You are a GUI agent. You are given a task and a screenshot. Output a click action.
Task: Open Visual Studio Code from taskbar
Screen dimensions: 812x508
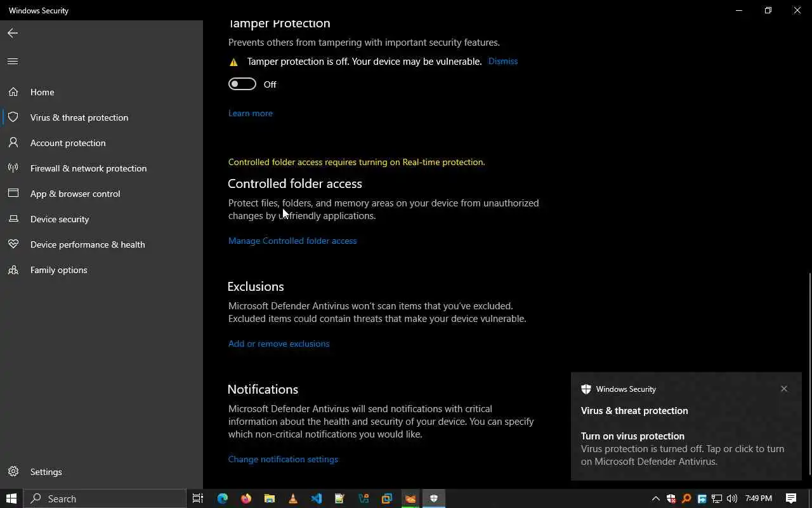[x=317, y=498]
